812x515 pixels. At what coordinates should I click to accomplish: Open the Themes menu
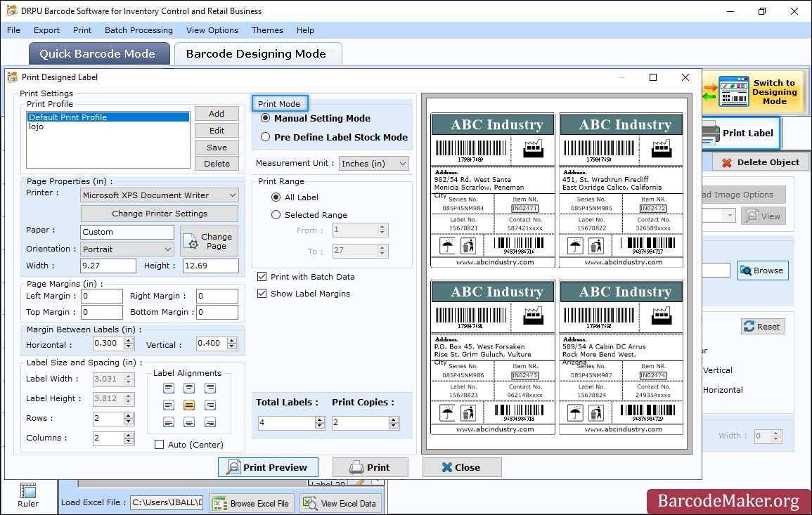click(267, 30)
